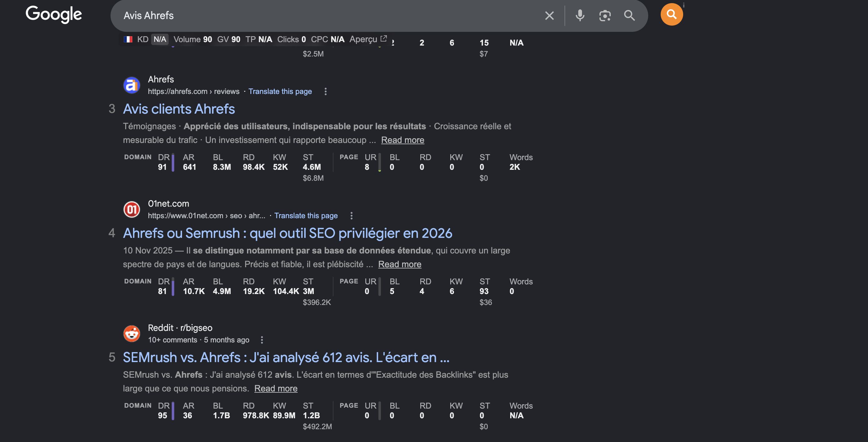Click KW value 89.9M for Reddit
The image size is (868, 442).
coord(284,416)
